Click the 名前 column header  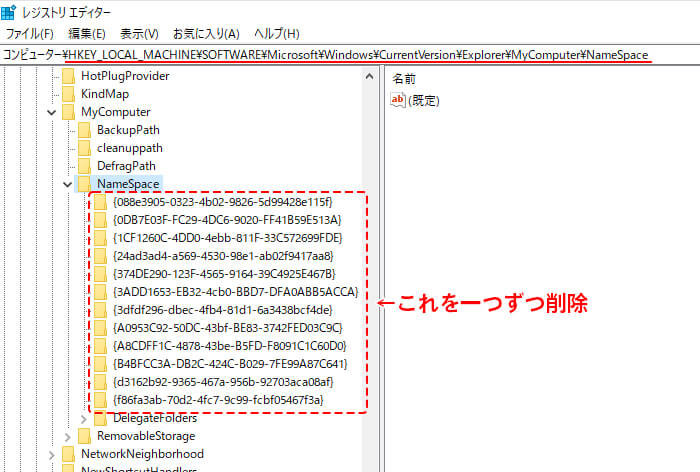point(404,79)
